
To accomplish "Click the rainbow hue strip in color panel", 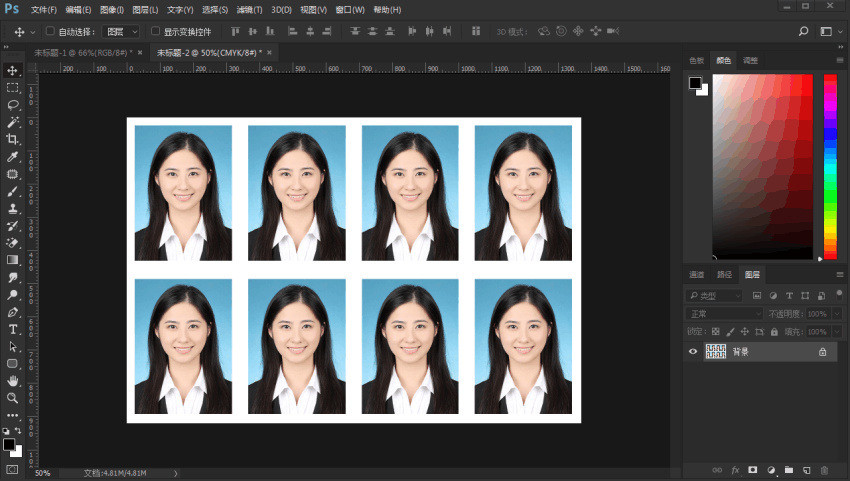I will click(x=830, y=165).
